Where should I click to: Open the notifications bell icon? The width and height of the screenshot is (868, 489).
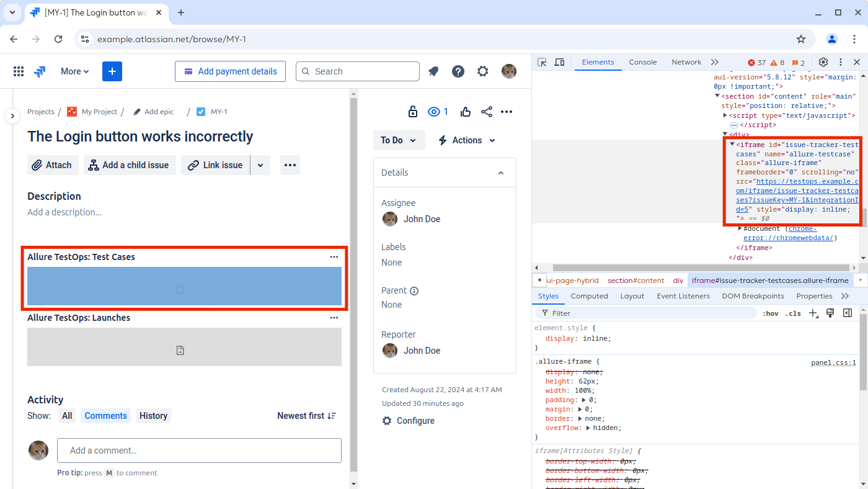click(x=433, y=71)
